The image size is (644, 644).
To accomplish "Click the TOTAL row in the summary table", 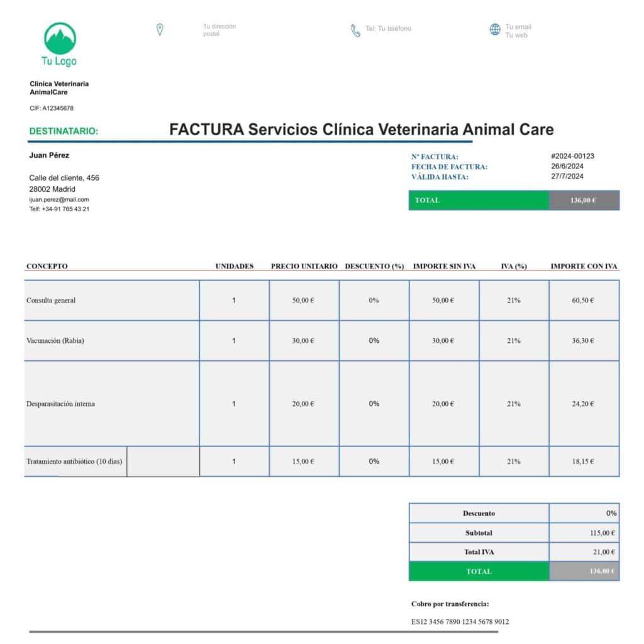I will 478,572.
